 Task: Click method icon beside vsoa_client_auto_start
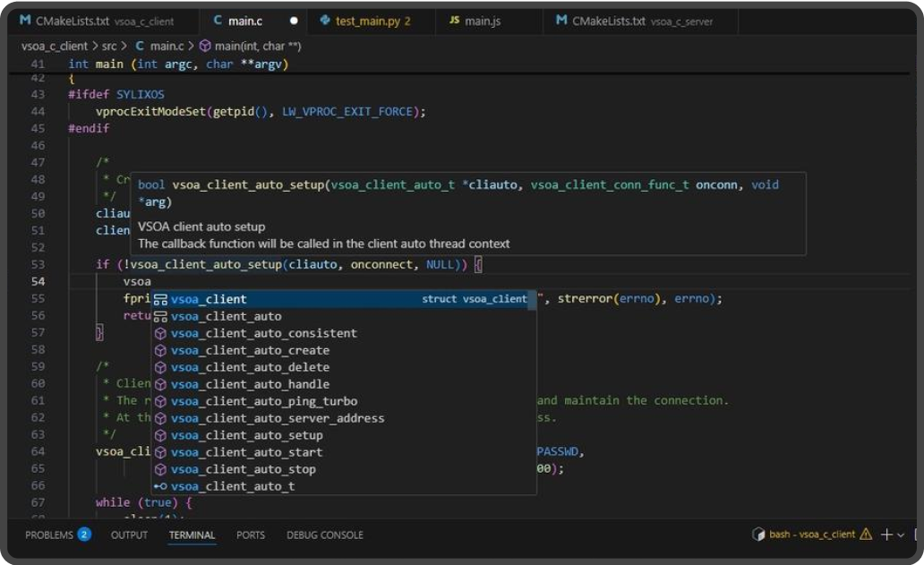(160, 452)
